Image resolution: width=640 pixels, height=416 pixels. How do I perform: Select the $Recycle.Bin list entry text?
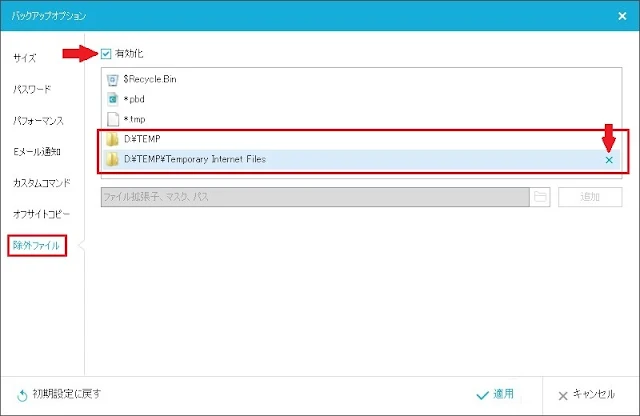click(x=150, y=79)
